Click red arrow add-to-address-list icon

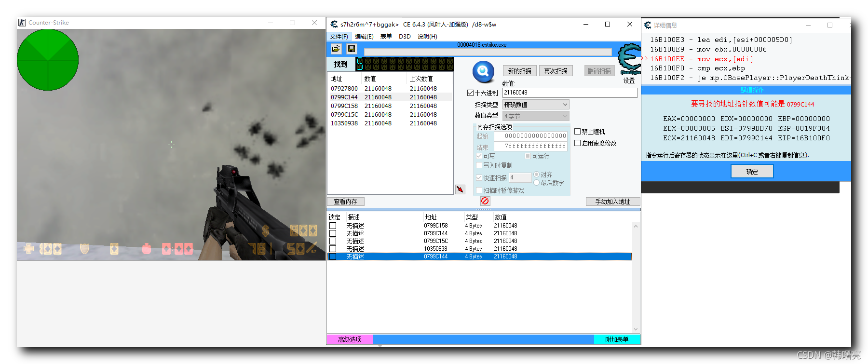[x=460, y=189]
